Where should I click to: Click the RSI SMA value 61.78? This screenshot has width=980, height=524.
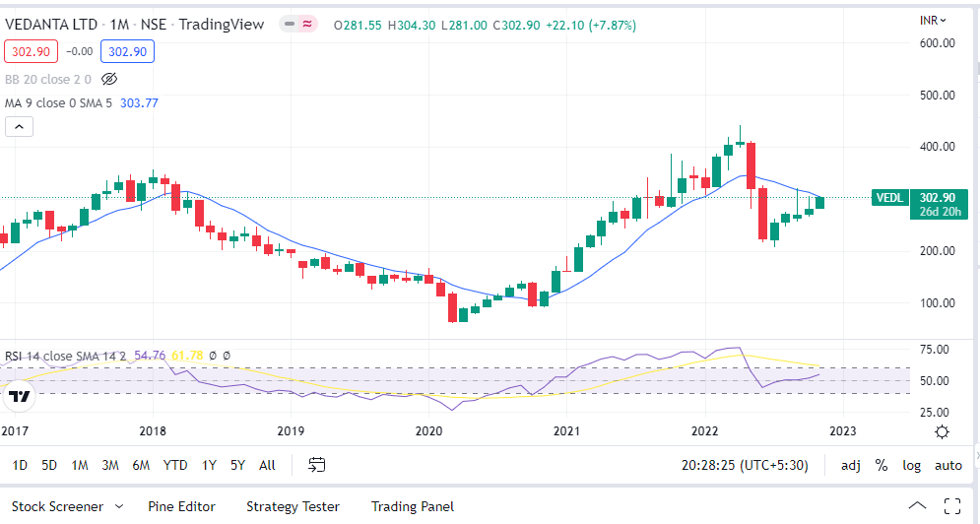coord(187,356)
